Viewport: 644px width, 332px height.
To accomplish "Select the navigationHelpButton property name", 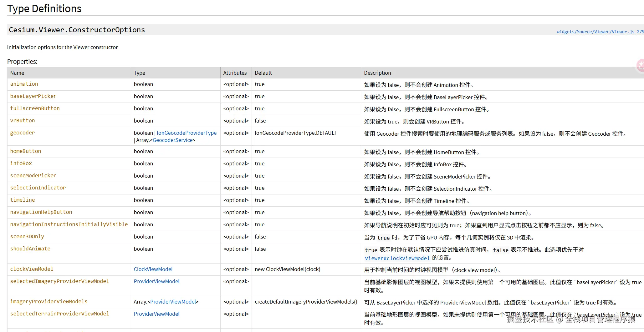I will click(41, 212).
